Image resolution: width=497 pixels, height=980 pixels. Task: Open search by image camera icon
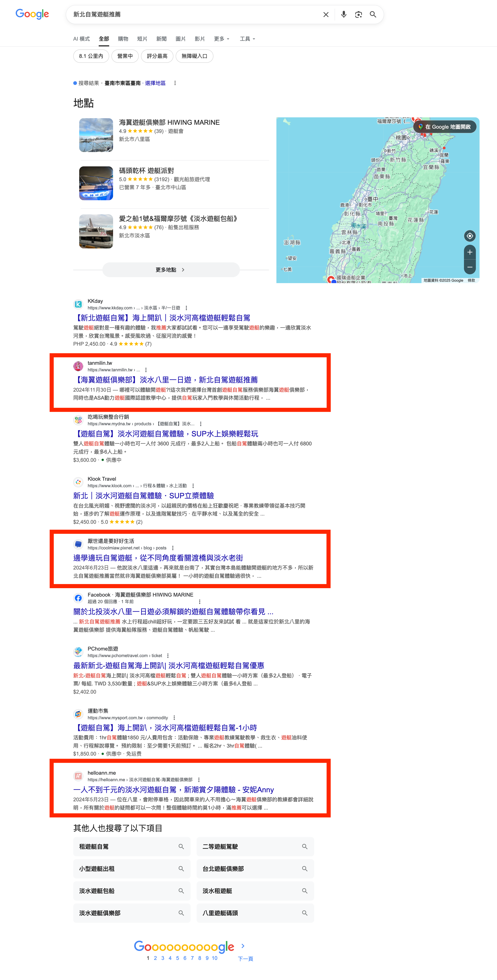(x=358, y=14)
